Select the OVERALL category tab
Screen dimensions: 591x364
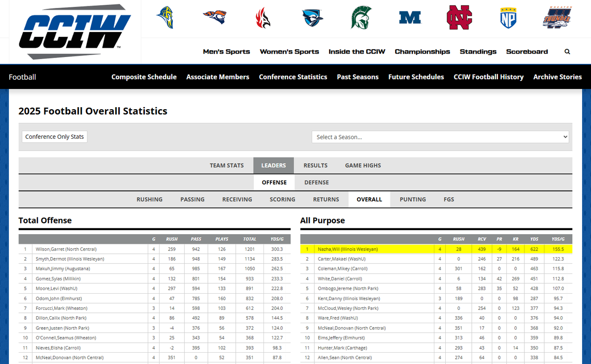(x=369, y=199)
